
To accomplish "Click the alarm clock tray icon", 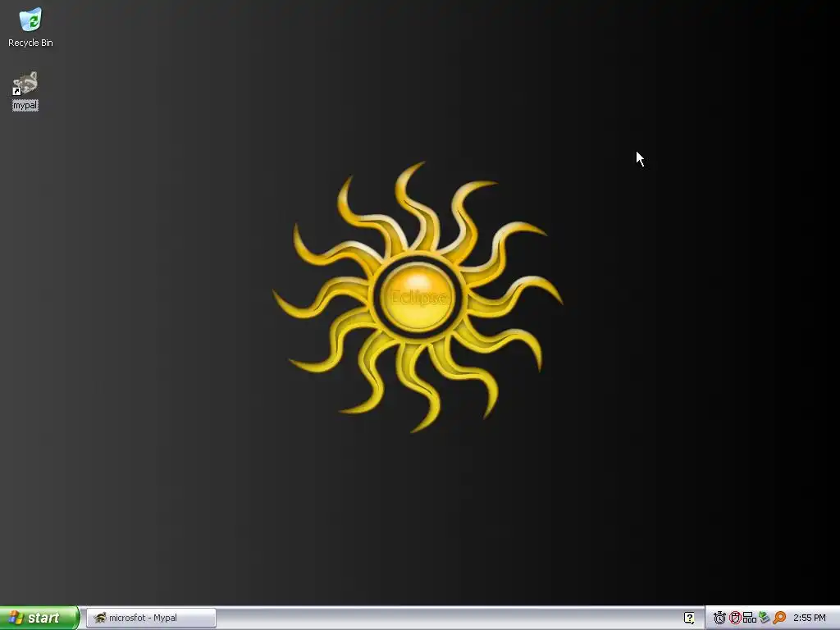I will 719,618.
